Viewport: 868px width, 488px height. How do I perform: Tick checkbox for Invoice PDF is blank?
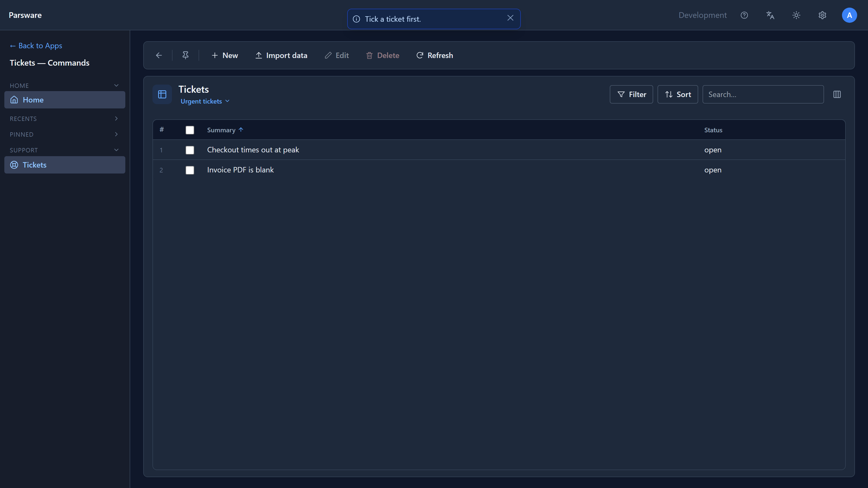tap(190, 170)
